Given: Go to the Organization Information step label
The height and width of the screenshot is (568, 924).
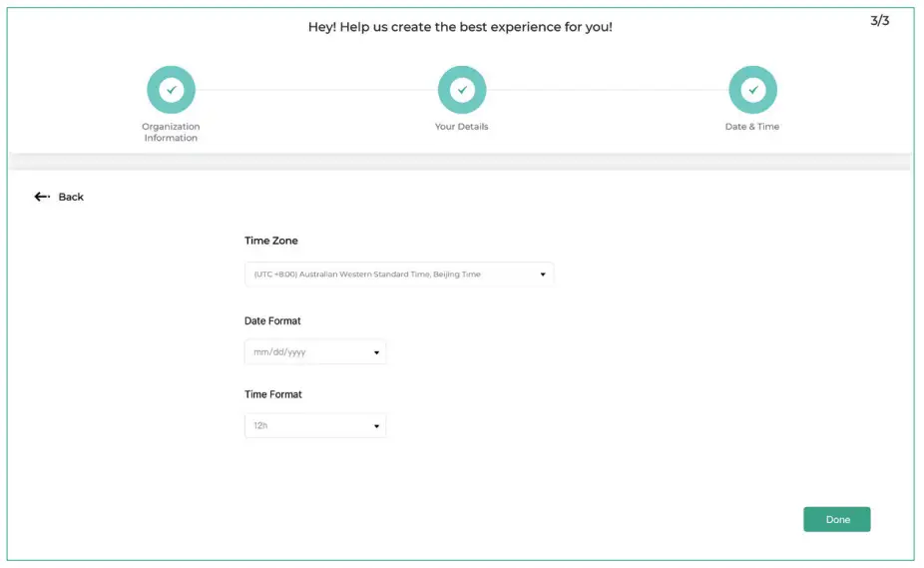Looking at the screenshot, I should pos(171,132).
